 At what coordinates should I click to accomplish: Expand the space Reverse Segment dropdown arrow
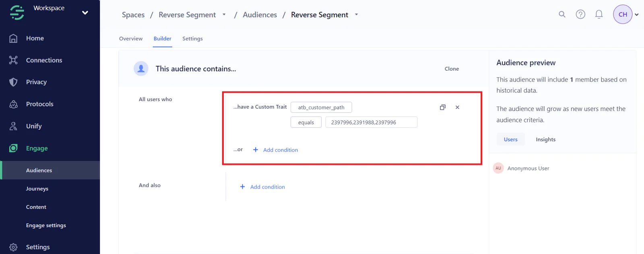224,15
